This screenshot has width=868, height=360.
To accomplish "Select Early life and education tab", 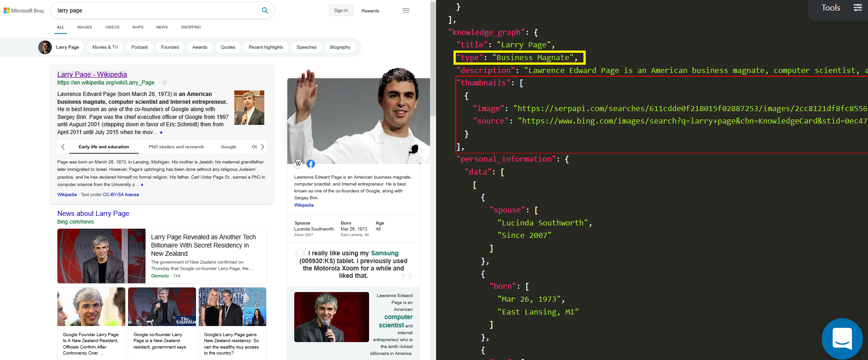I will point(104,147).
